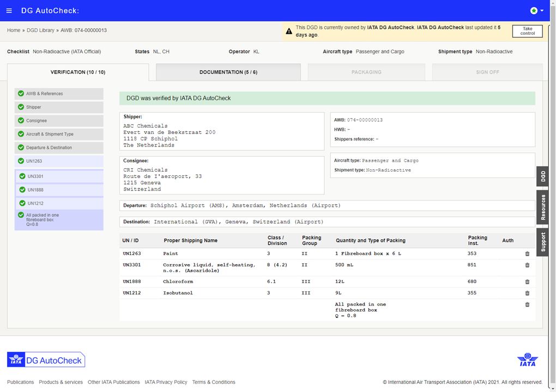Click quantity cell 1 Fibreboard box x 6 L
This screenshot has width=556, height=392.
point(368,254)
